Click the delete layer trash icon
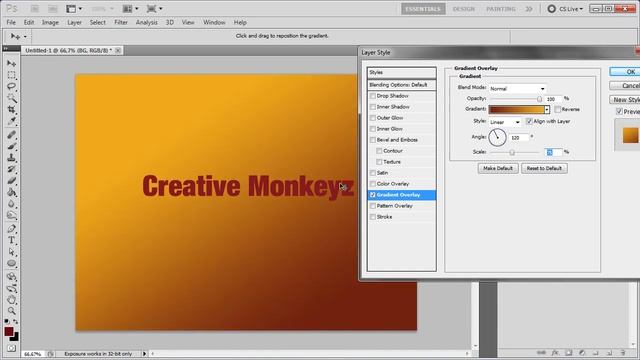The width and height of the screenshot is (640, 360). [623, 353]
